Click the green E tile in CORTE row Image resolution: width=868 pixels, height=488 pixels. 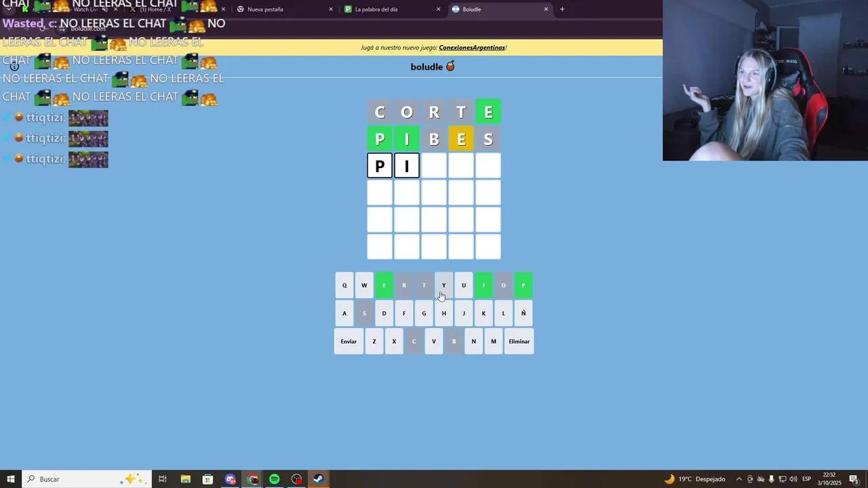pos(488,112)
